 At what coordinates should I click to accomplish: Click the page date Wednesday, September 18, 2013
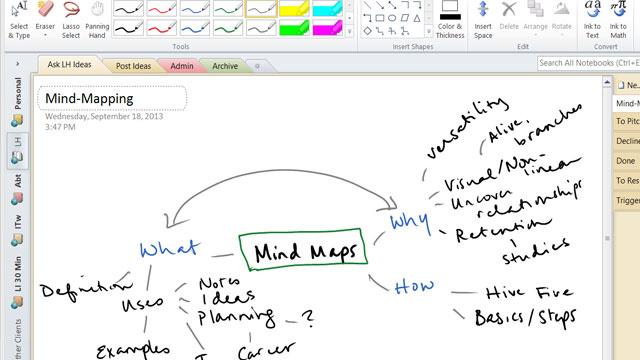tap(104, 116)
